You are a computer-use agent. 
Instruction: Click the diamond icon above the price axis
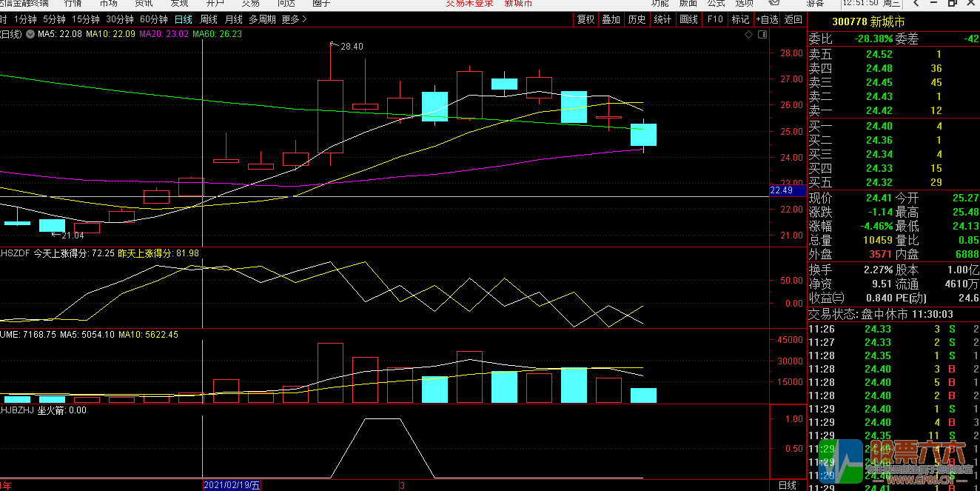tap(749, 34)
